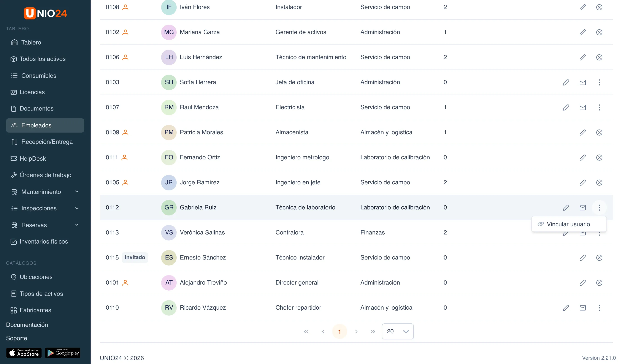Click the App Store download badge
The image size is (622, 364).
(24, 353)
